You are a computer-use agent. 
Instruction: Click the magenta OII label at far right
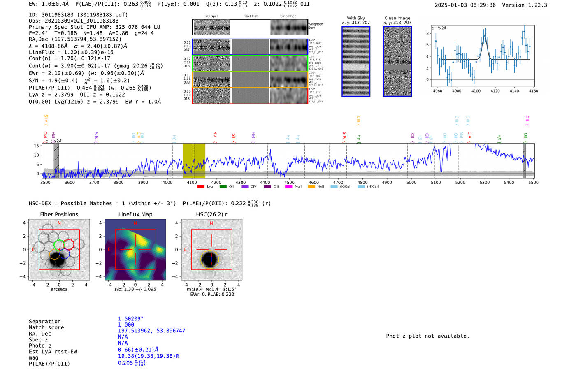click(527, 120)
